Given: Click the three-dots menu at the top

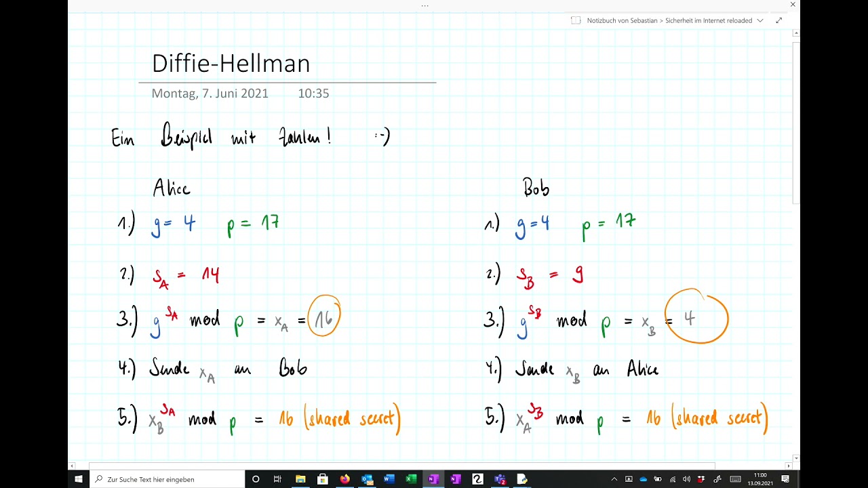Looking at the screenshot, I should (x=425, y=5).
